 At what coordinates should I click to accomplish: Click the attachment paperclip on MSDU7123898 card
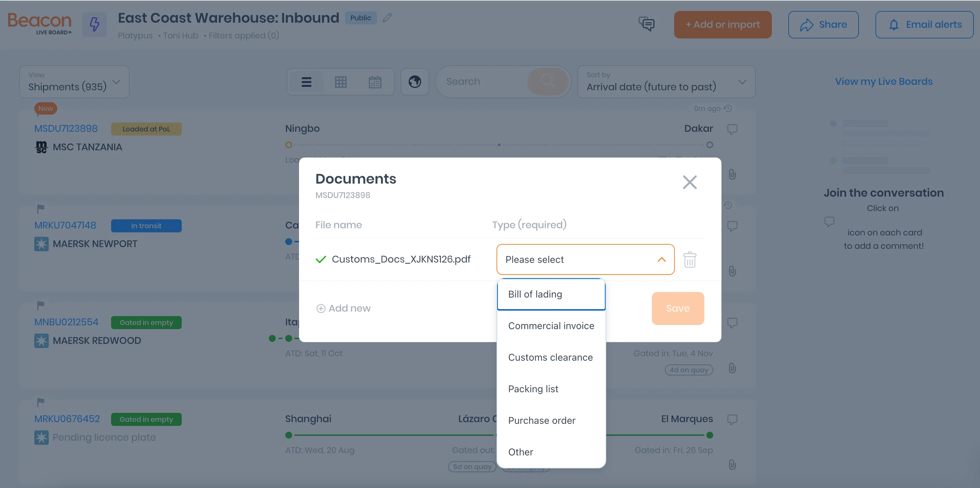(x=732, y=175)
